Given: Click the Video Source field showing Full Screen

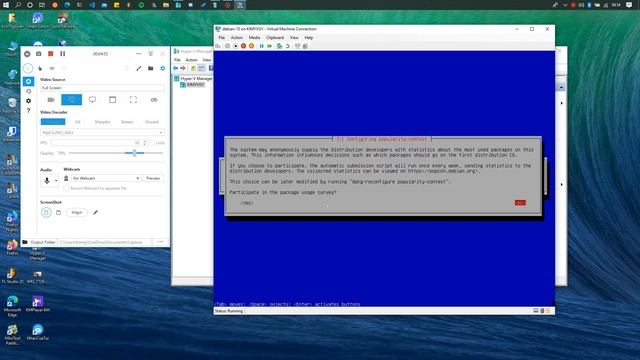Looking at the screenshot, I should coord(102,88).
